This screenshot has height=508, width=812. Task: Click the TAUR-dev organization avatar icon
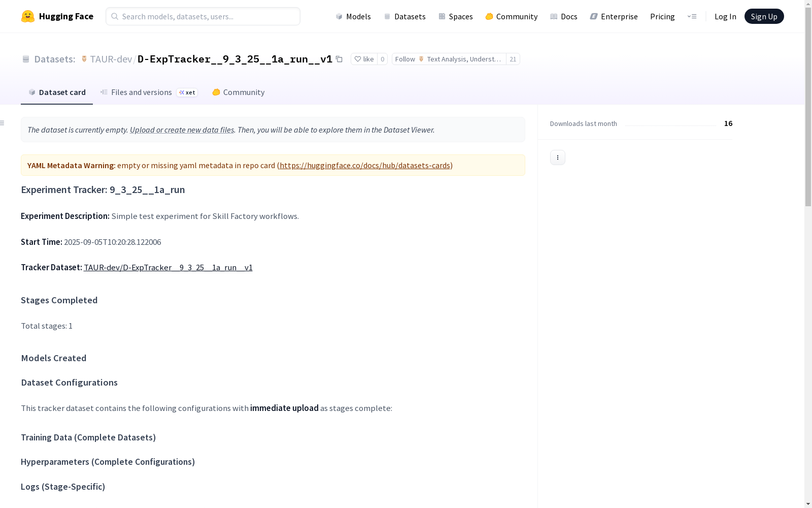click(84, 59)
